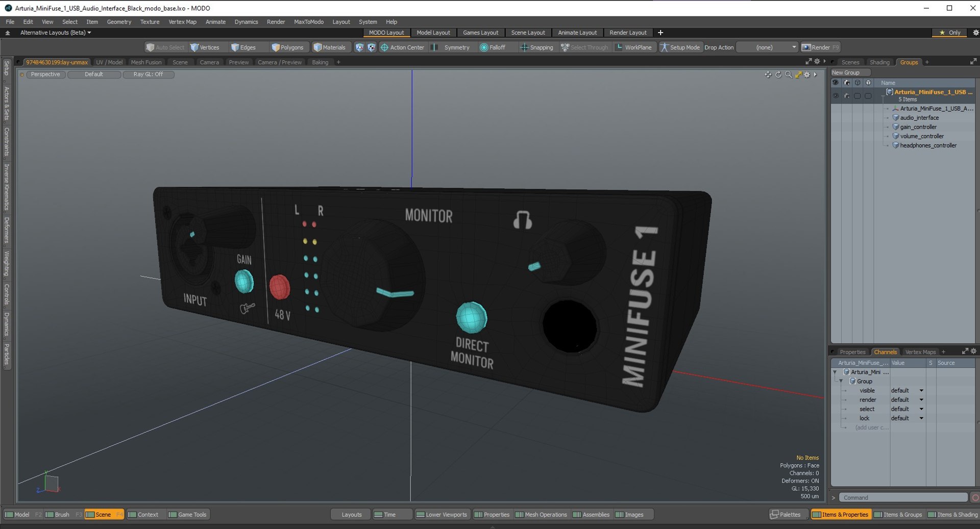Click Items & Groups button
980x529 pixels.
tap(898, 515)
